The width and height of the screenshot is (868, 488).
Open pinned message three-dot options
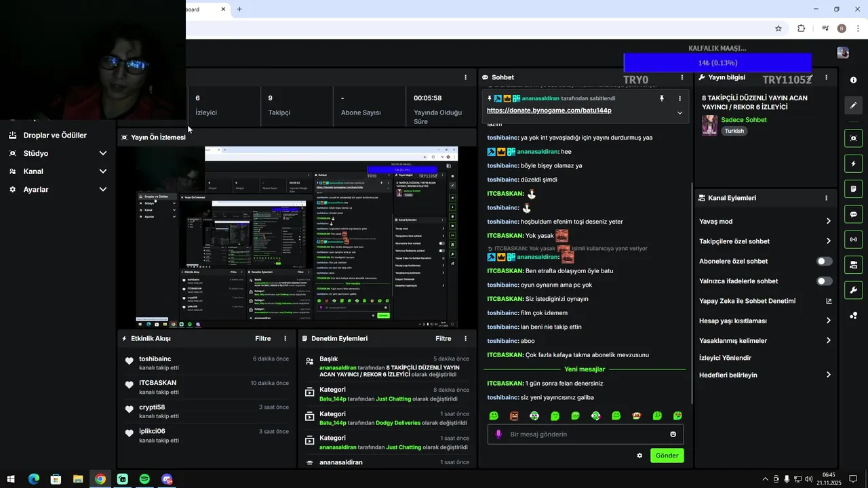[x=679, y=98]
